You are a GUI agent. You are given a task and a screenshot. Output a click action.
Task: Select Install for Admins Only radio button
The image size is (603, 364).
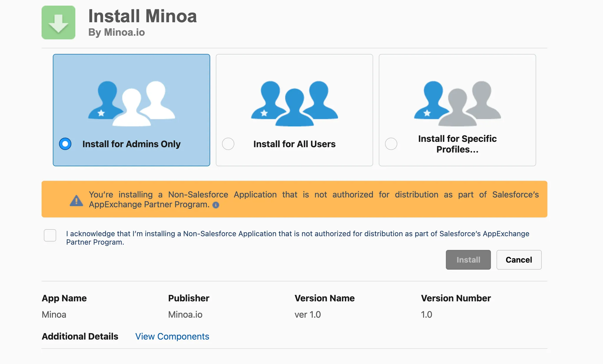(x=65, y=144)
